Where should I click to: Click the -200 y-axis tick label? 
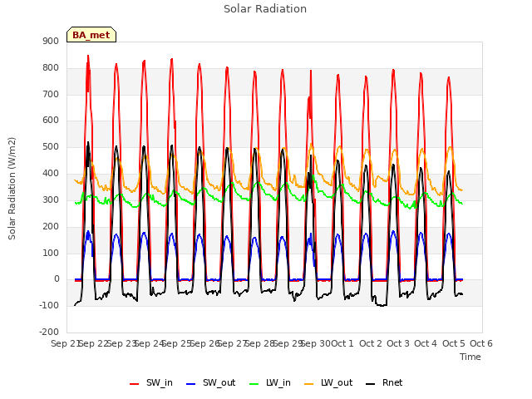click(49, 332)
